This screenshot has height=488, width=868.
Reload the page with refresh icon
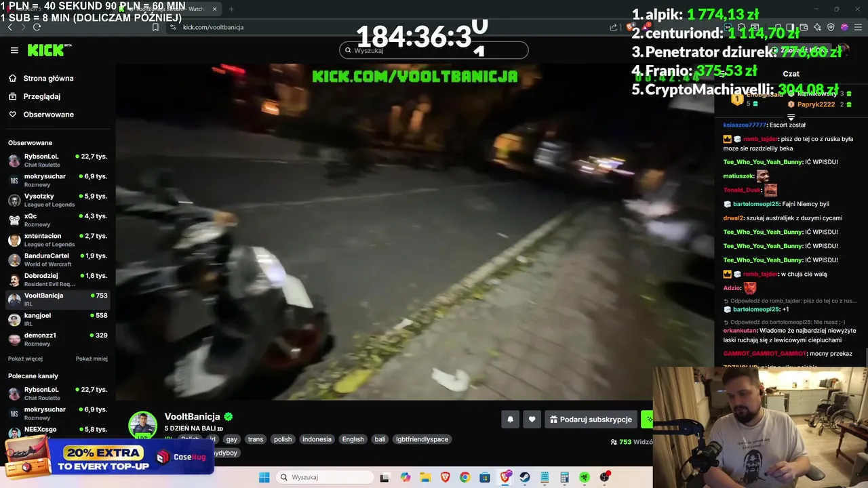point(37,27)
